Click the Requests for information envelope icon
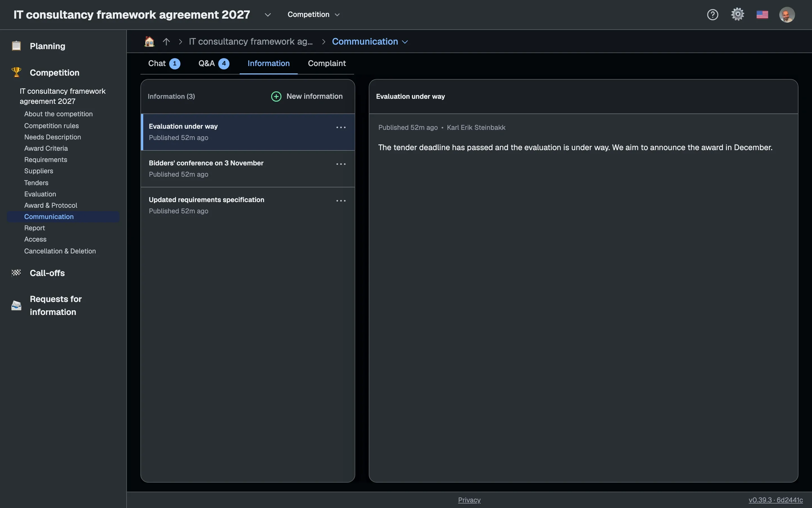812x508 pixels. (x=16, y=305)
